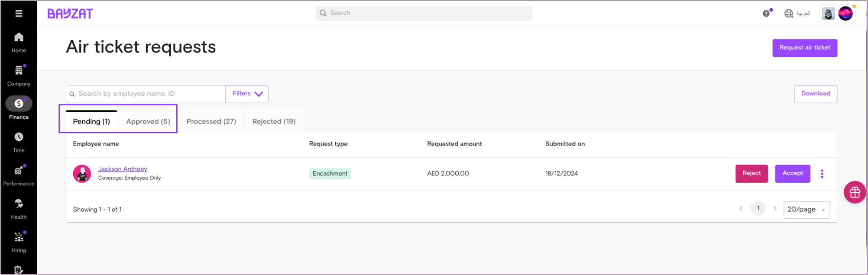Click the gift rewards floating icon
Image resolution: width=868 pixels, height=275 pixels.
854,192
